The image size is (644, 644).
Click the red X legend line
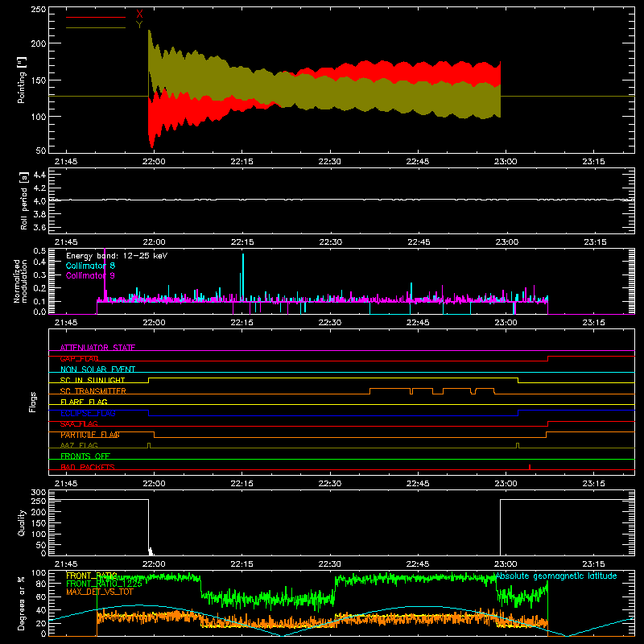point(96,17)
